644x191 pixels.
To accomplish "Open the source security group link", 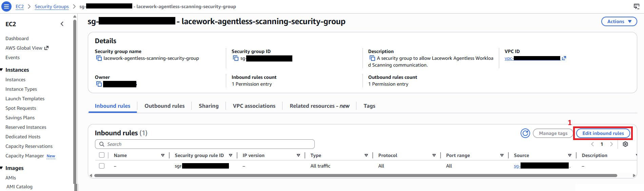I will (x=542, y=166).
